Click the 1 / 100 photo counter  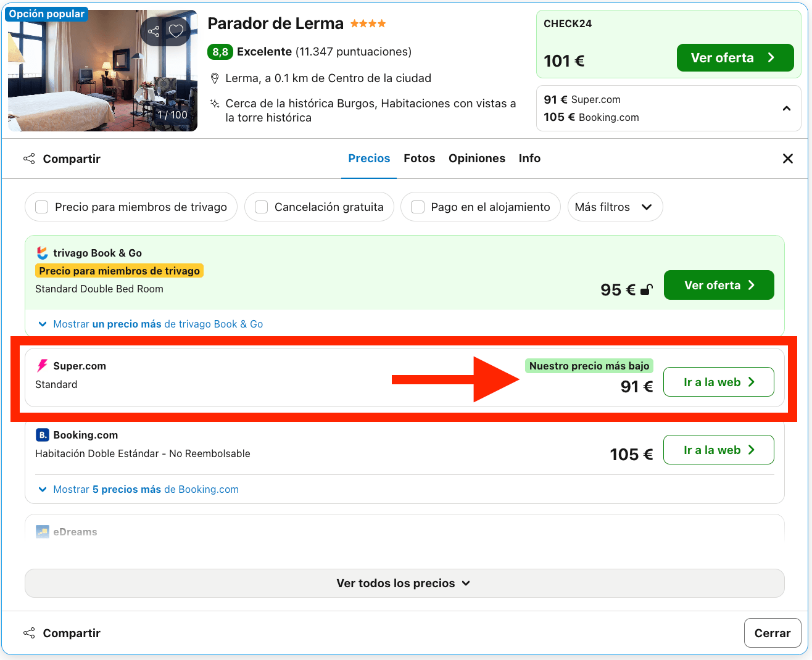[x=172, y=115]
